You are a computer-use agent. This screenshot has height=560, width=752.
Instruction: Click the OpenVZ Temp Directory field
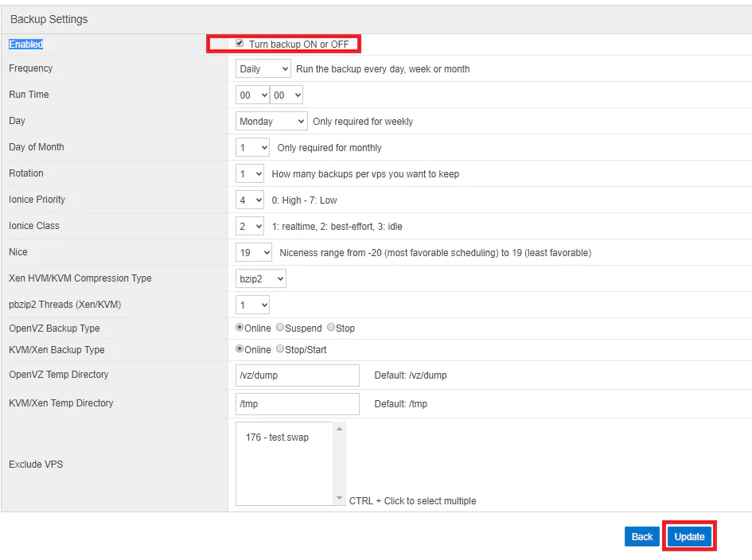coord(298,375)
